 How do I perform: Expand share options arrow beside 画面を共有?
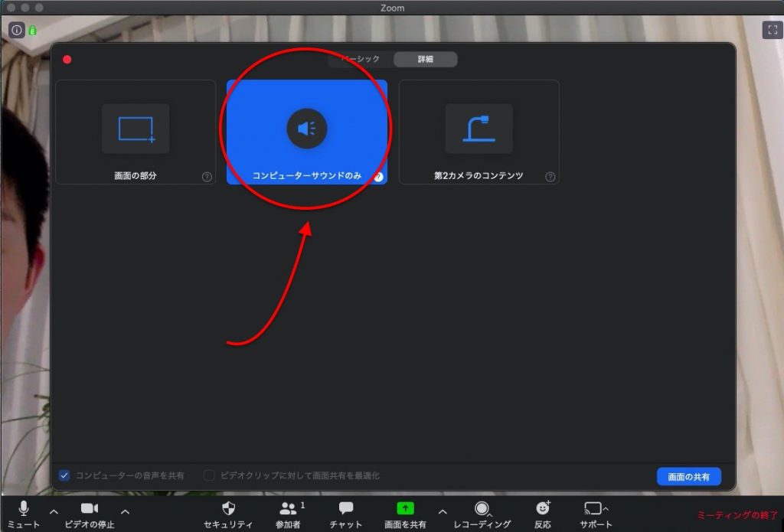click(442, 511)
